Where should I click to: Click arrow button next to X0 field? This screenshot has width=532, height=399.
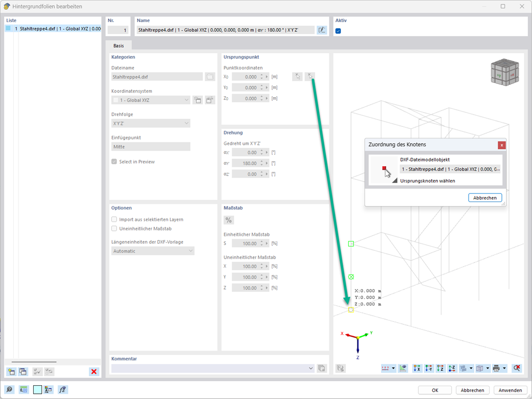pyautogui.click(x=267, y=77)
